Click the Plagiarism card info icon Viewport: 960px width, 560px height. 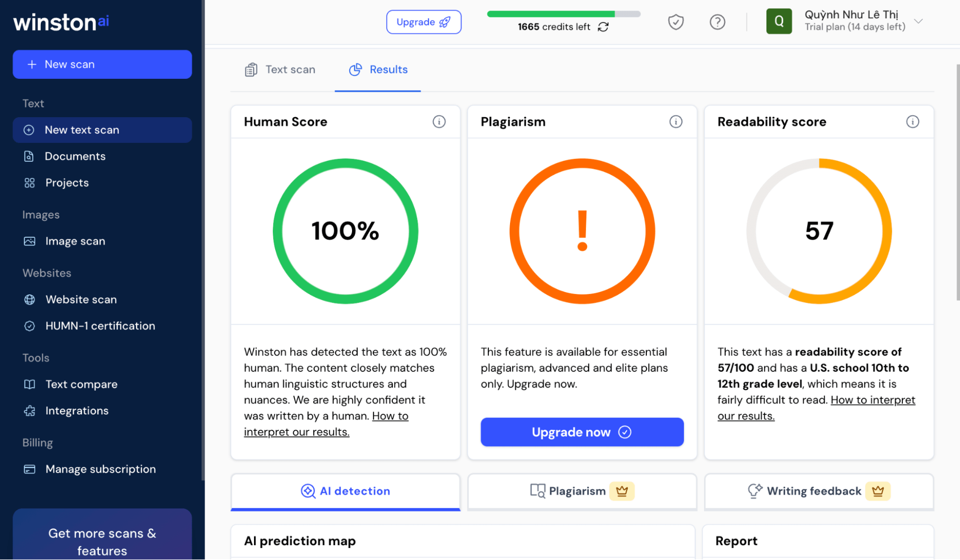(x=676, y=122)
